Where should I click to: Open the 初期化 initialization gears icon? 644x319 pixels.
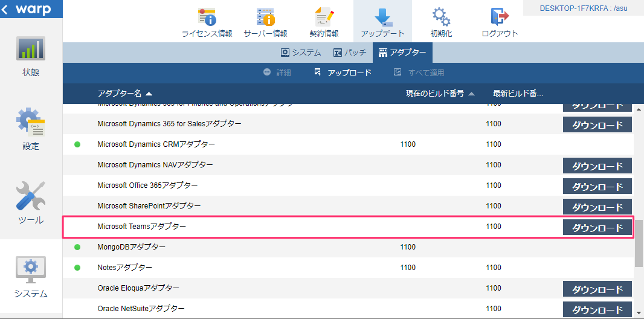[441, 18]
